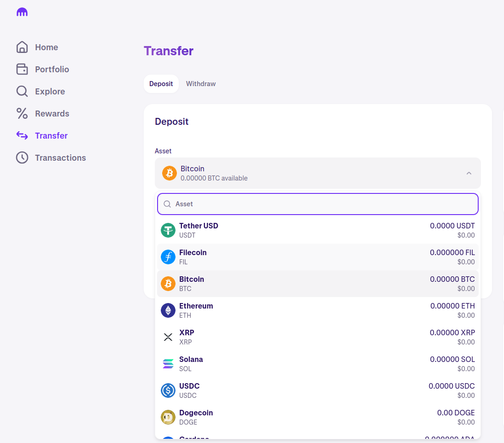504x443 pixels.
Task: Focus the Asset search field
Action: point(318,204)
